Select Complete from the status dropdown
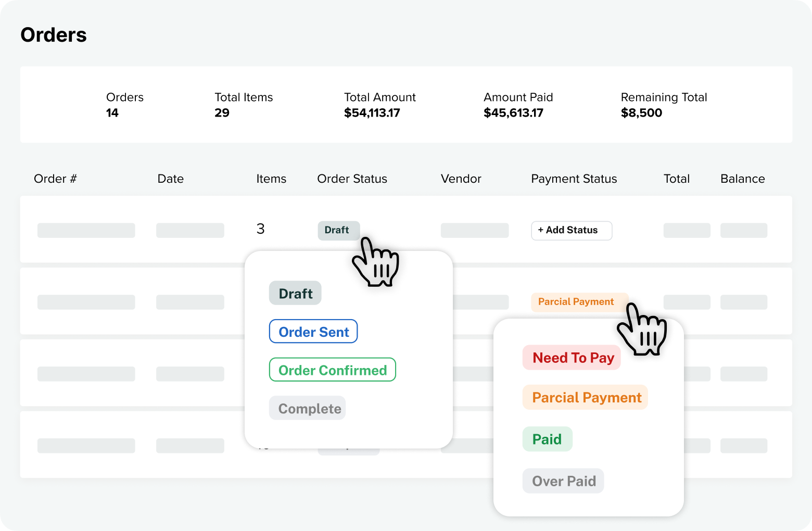The height and width of the screenshot is (531, 812). pos(307,408)
